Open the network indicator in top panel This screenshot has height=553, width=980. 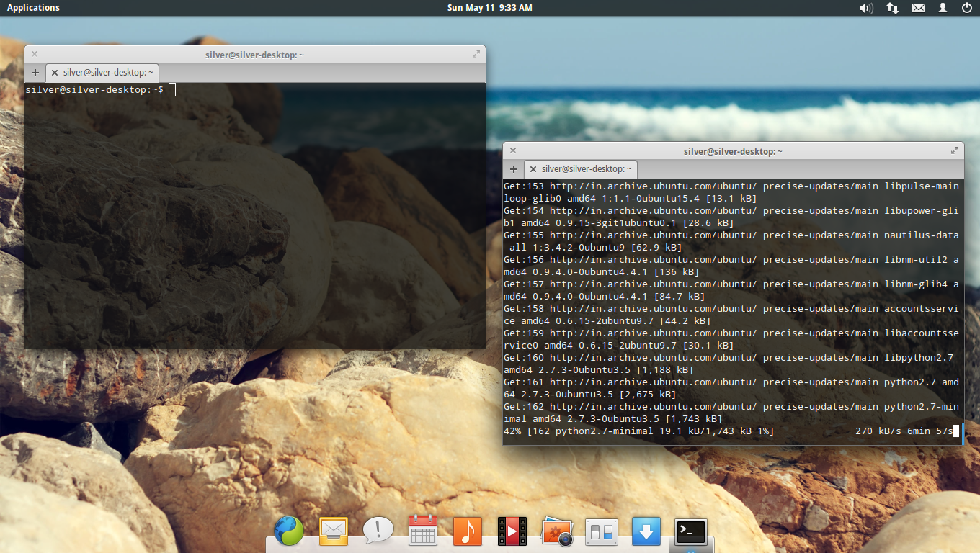[x=893, y=8]
